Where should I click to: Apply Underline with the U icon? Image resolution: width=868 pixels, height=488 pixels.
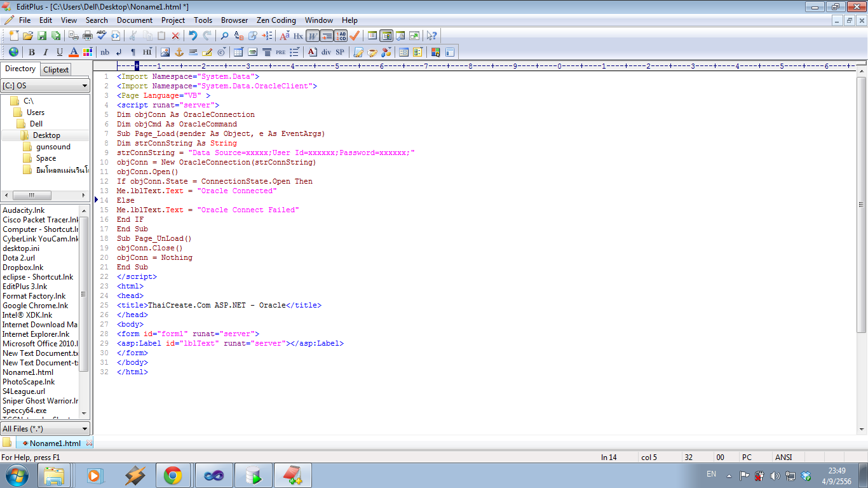pos(60,52)
